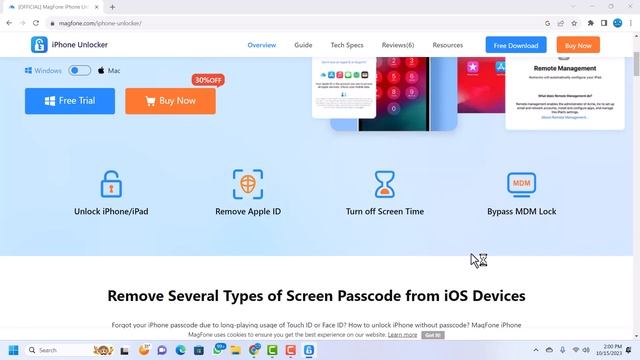
Task: Open Task View from the taskbar
Action: tap(124, 350)
